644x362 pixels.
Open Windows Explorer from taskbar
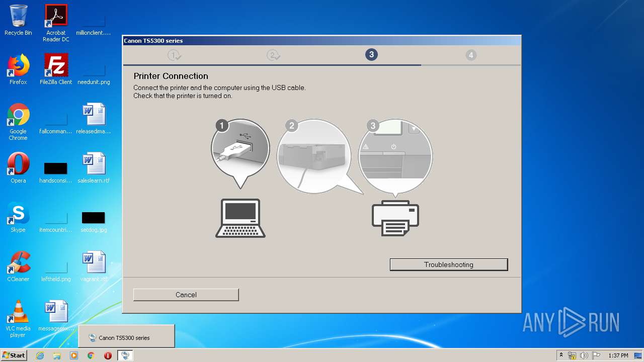click(x=57, y=355)
